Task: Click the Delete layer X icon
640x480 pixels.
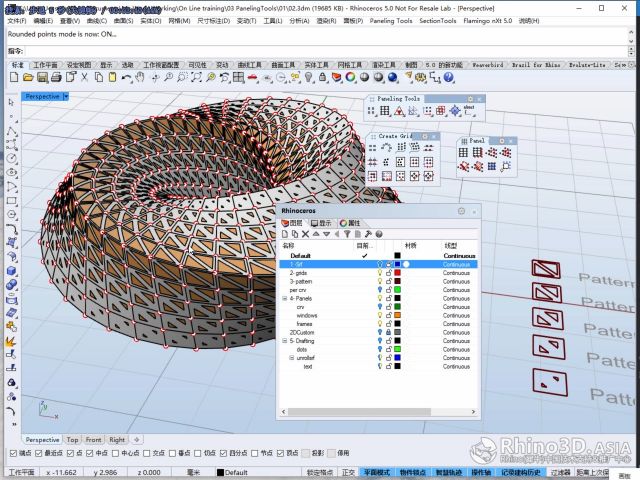Action: 305,234
